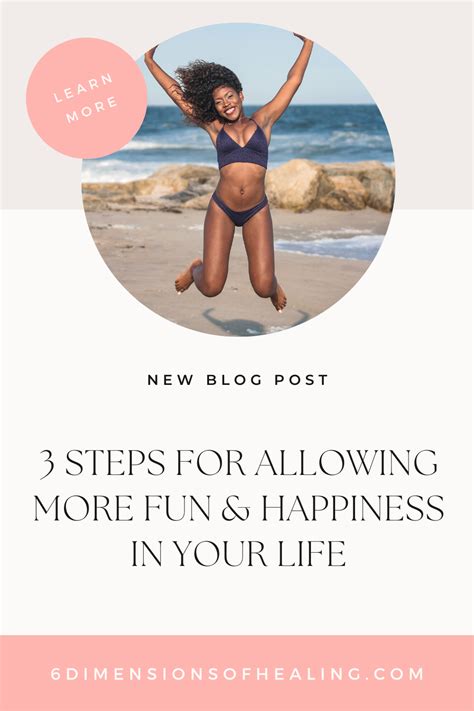Click the 6dimensionsofhealing.com website link
The width and height of the screenshot is (474, 711).
point(237,673)
